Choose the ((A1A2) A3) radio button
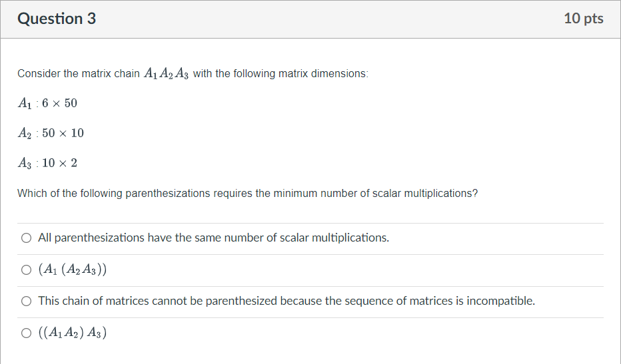Screen dimensions: 621x364 coord(26,333)
